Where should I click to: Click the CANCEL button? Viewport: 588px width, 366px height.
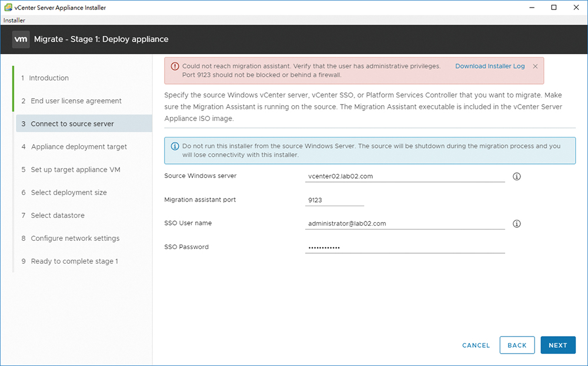click(x=476, y=345)
